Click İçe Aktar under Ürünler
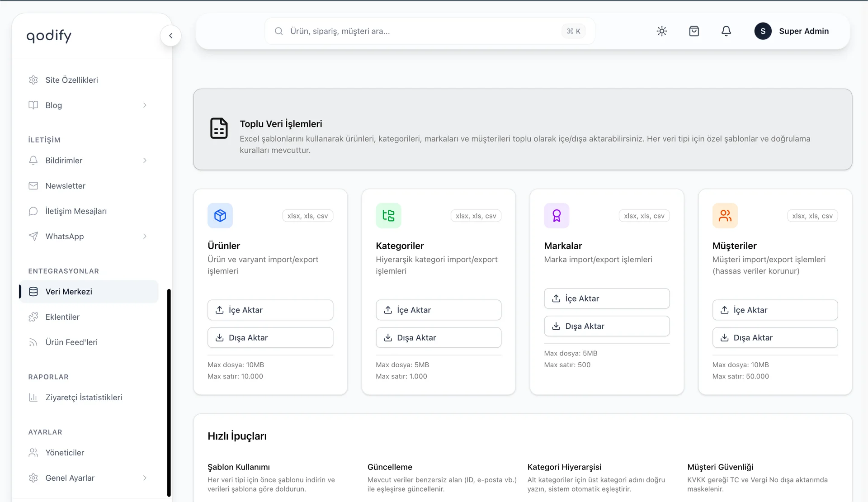This screenshot has height=502, width=868. [270, 310]
